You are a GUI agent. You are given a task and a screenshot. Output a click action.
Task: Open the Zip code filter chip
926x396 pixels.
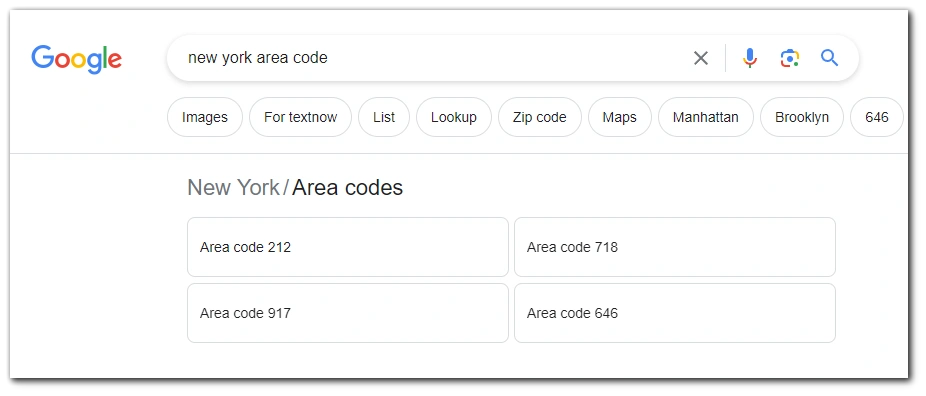point(540,117)
